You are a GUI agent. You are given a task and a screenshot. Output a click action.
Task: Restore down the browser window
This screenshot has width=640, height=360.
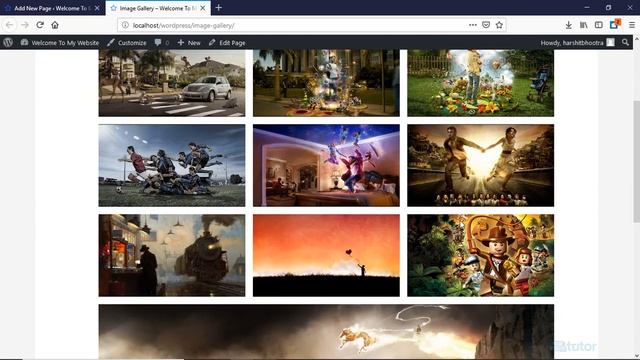(608, 7)
